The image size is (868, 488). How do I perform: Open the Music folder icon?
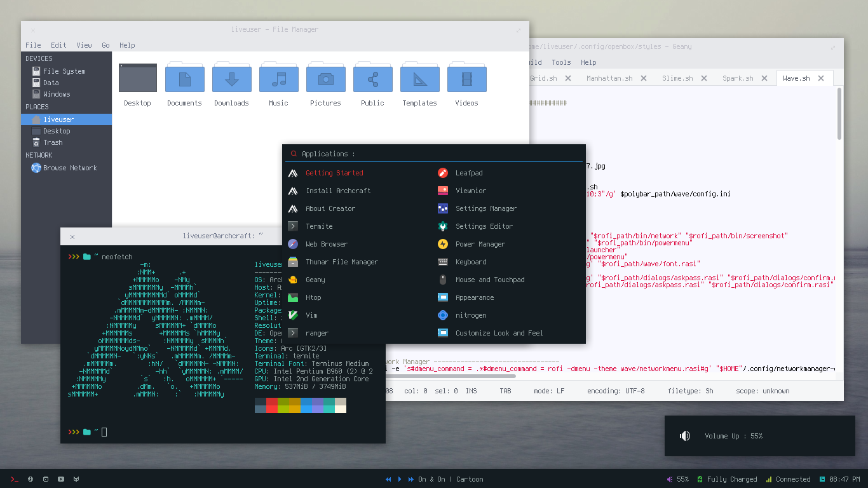(278, 78)
